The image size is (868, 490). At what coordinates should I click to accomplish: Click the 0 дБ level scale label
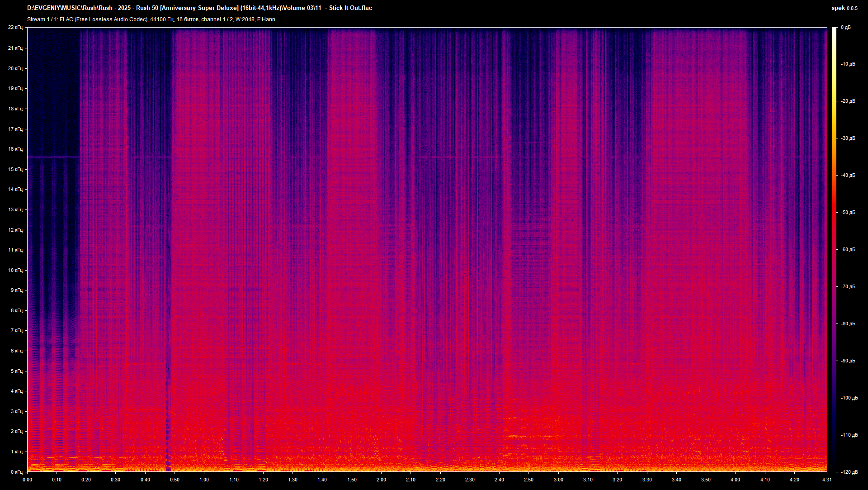[845, 28]
